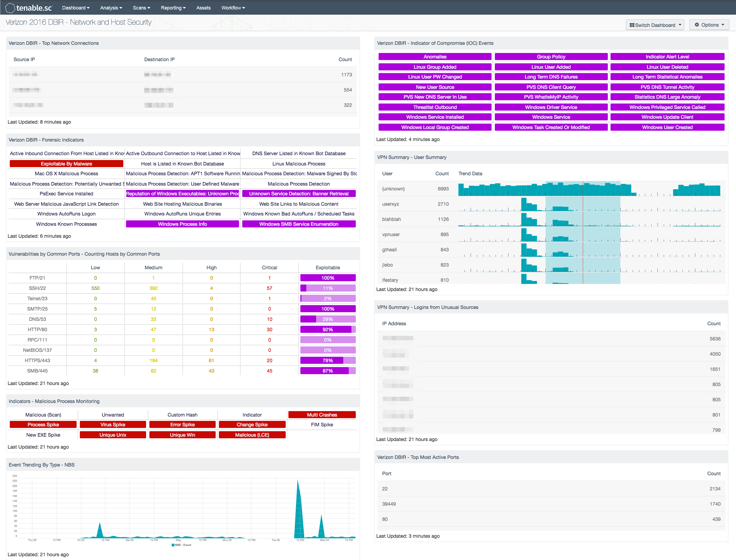Click Linux Malicious Process indicator
Screen dimensions: 736x560
(298, 164)
